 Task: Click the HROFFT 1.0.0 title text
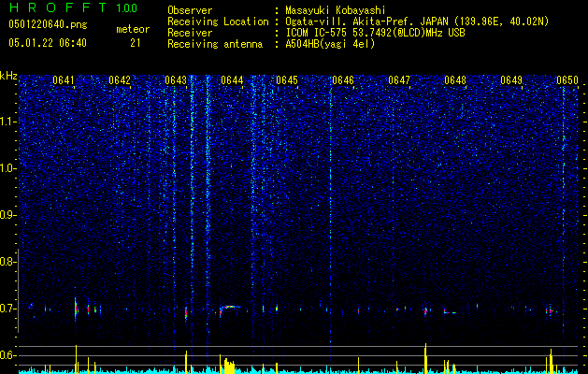[73, 7]
